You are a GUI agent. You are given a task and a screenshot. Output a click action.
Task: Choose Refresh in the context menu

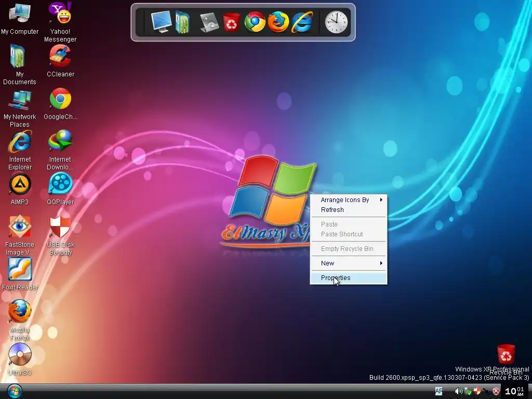[x=349, y=210]
